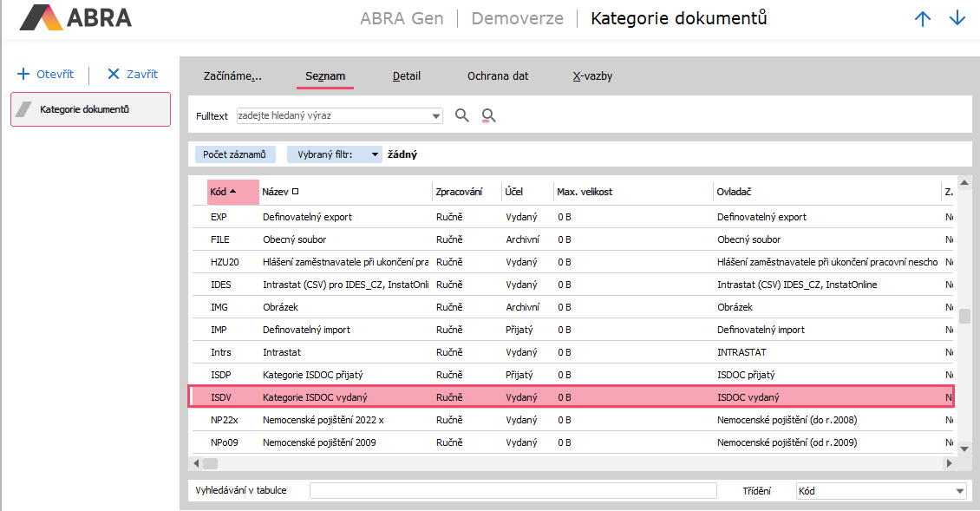Click the up arrow navigation icon

[923, 19]
